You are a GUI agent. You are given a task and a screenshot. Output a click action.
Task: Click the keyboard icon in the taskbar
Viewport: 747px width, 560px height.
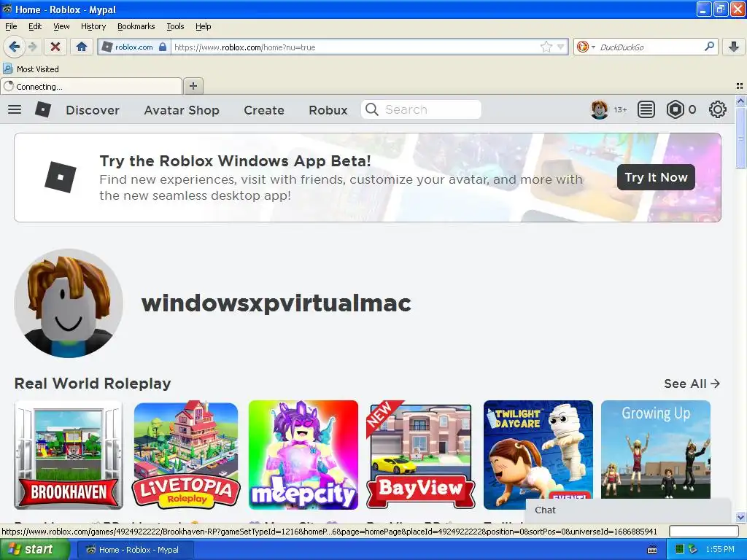click(652, 550)
